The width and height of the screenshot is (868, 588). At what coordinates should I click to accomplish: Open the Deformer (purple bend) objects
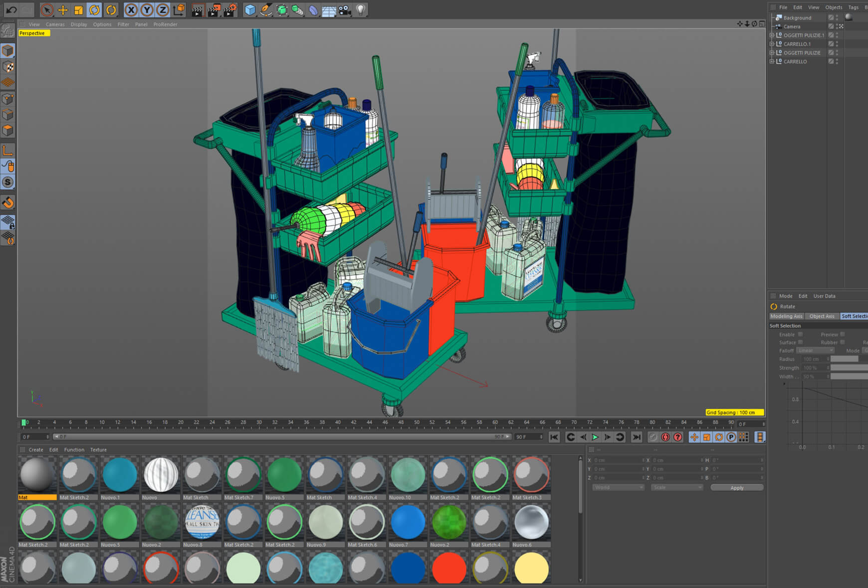click(x=313, y=9)
